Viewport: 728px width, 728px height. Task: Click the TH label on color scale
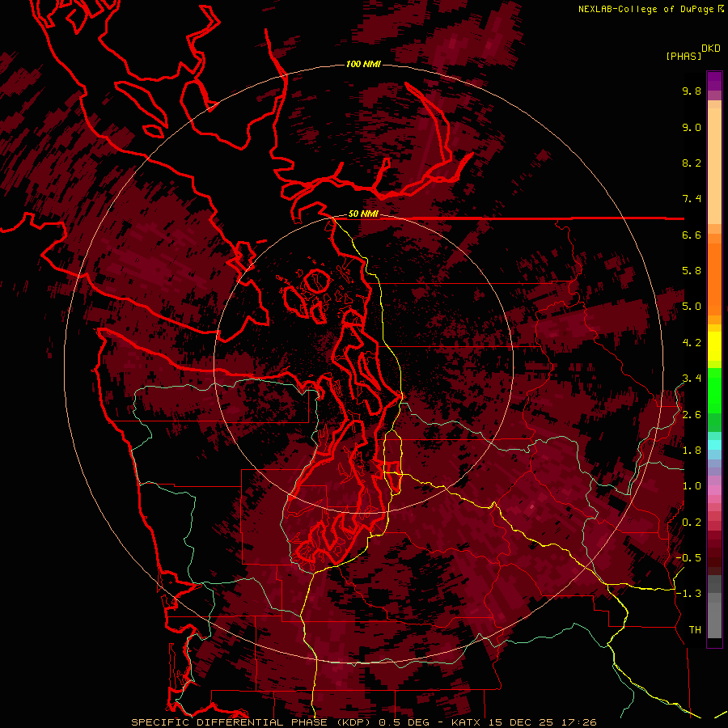(x=695, y=630)
